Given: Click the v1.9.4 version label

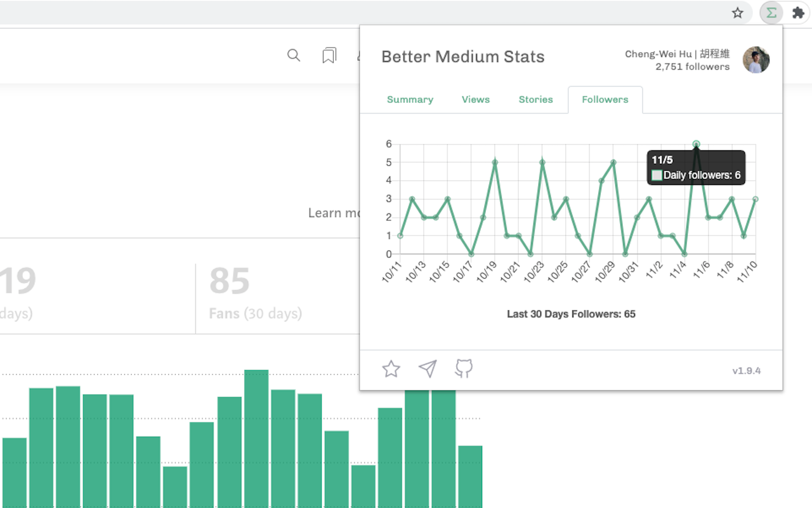Looking at the screenshot, I should coord(747,371).
